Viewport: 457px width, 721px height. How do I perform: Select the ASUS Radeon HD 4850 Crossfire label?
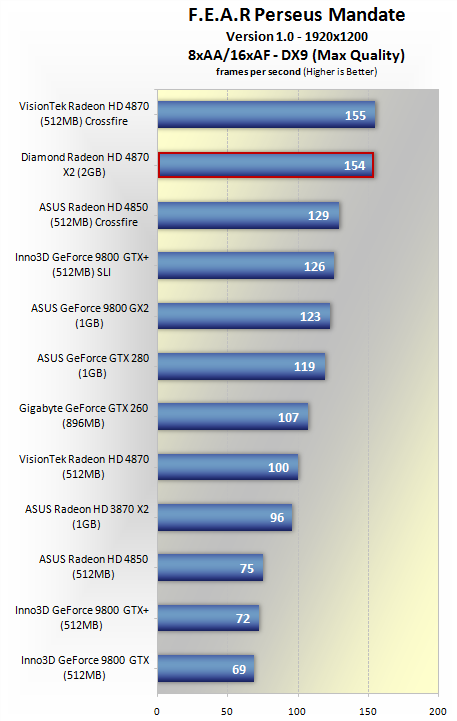pos(94,215)
